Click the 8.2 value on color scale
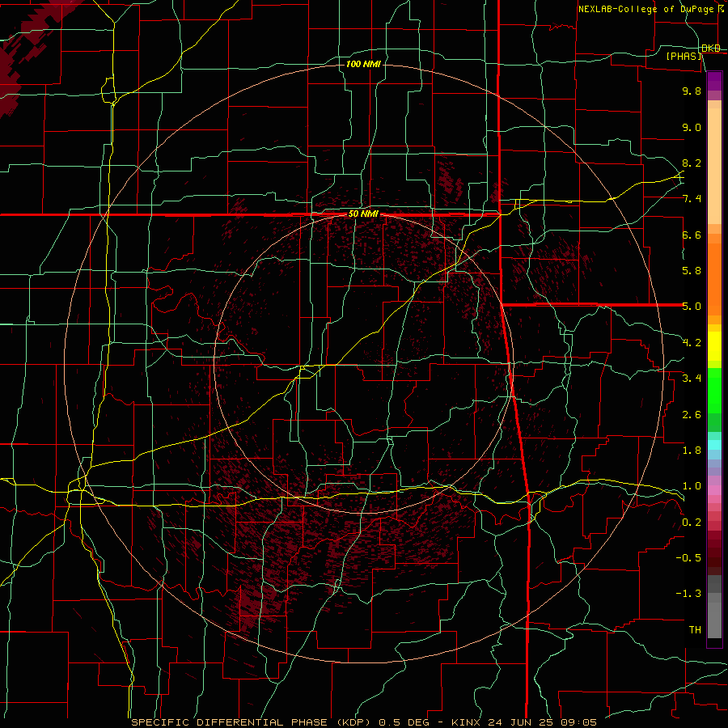Viewport: 728px width, 728px height. click(692, 163)
